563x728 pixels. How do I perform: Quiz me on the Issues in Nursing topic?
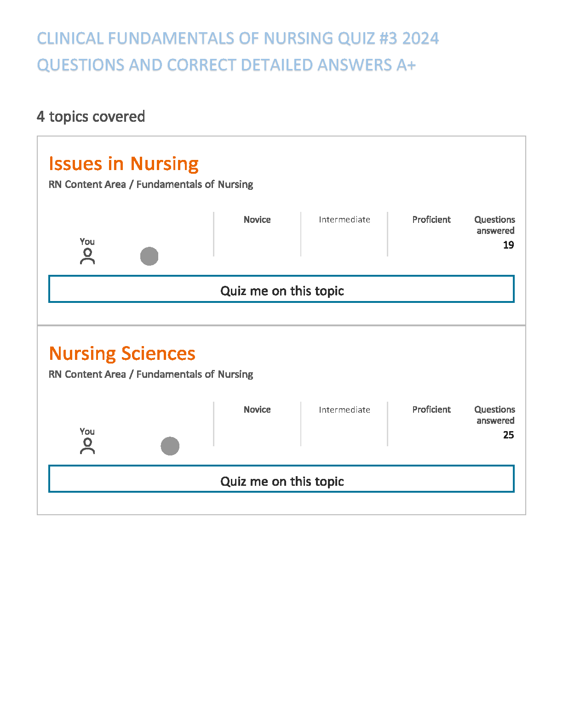(281, 289)
